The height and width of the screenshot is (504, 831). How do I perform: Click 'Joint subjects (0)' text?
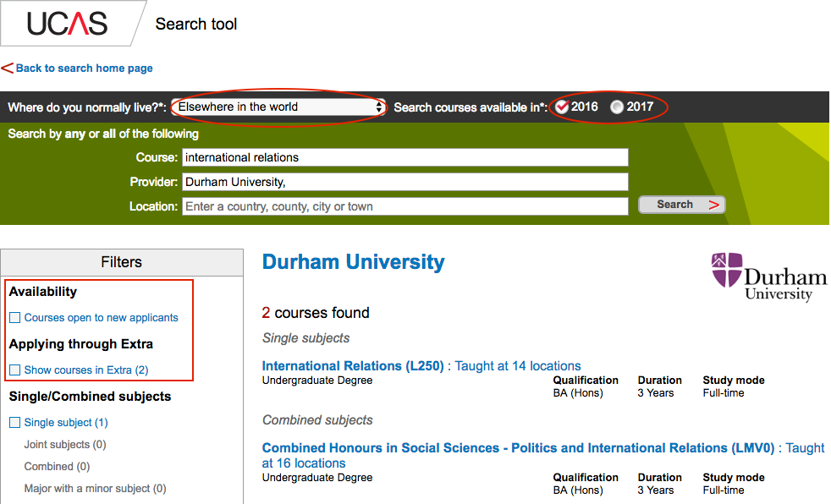(x=65, y=444)
